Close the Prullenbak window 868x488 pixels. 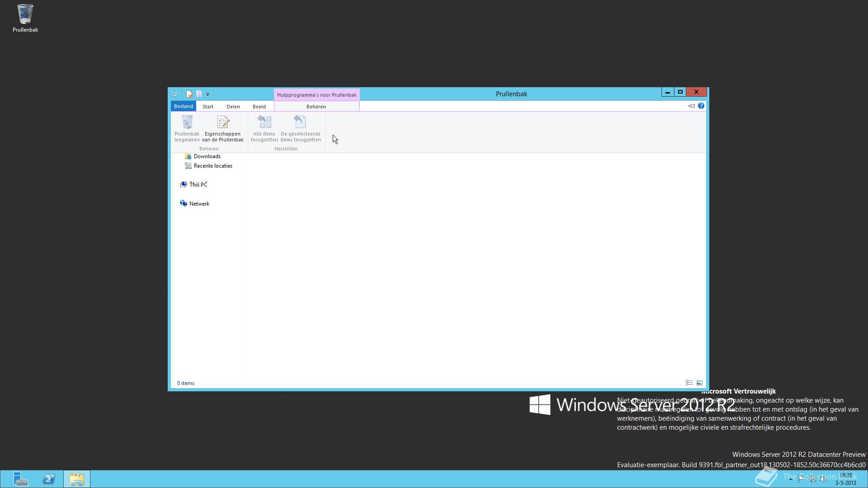click(696, 92)
